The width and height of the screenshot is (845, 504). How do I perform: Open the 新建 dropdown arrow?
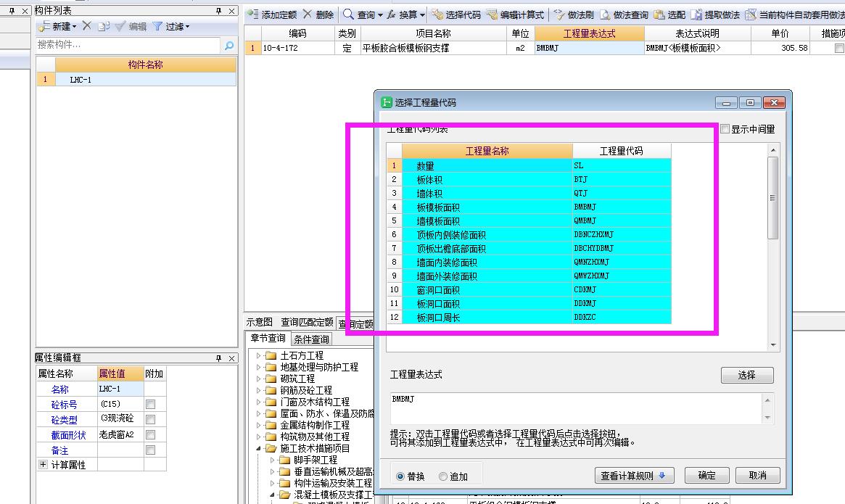point(75,26)
